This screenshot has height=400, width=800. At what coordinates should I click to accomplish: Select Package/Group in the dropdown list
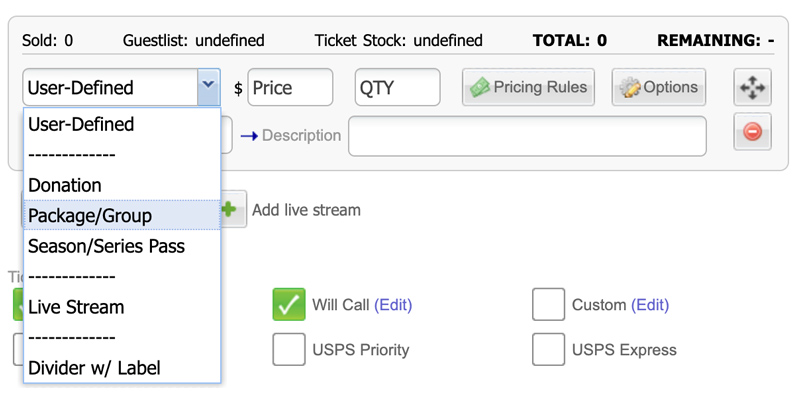pos(122,215)
